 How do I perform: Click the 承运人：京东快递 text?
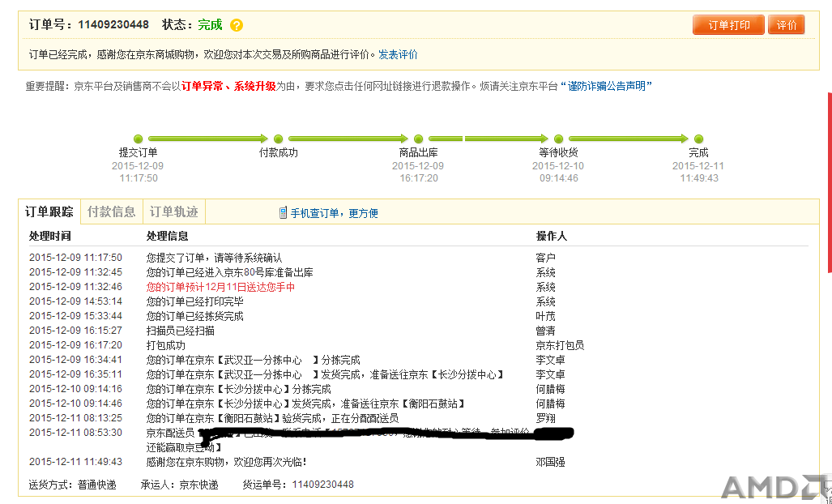click(179, 485)
